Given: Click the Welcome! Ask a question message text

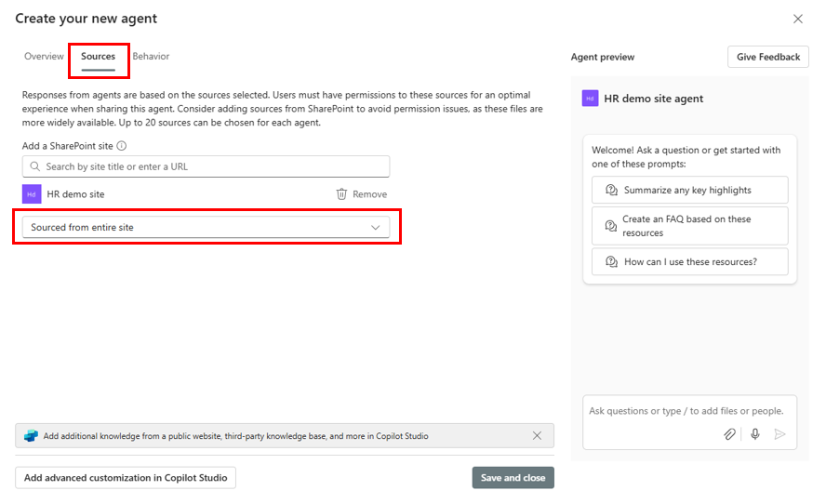Looking at the screenshot, I should click(x=686, y=157).
